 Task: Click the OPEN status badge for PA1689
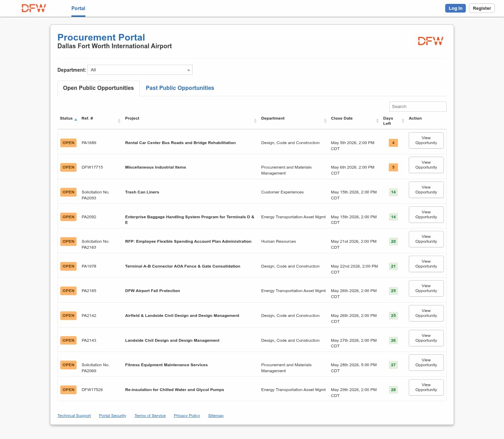click(68, 143)
